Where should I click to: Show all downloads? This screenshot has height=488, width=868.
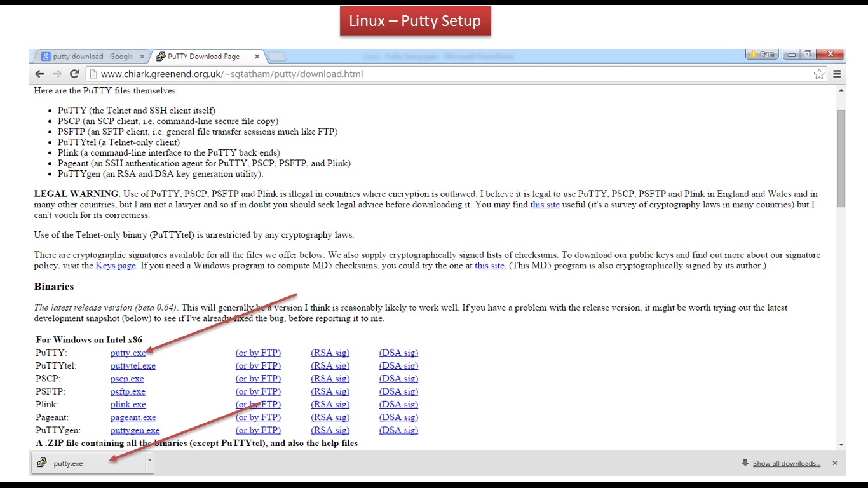[787, 463]
